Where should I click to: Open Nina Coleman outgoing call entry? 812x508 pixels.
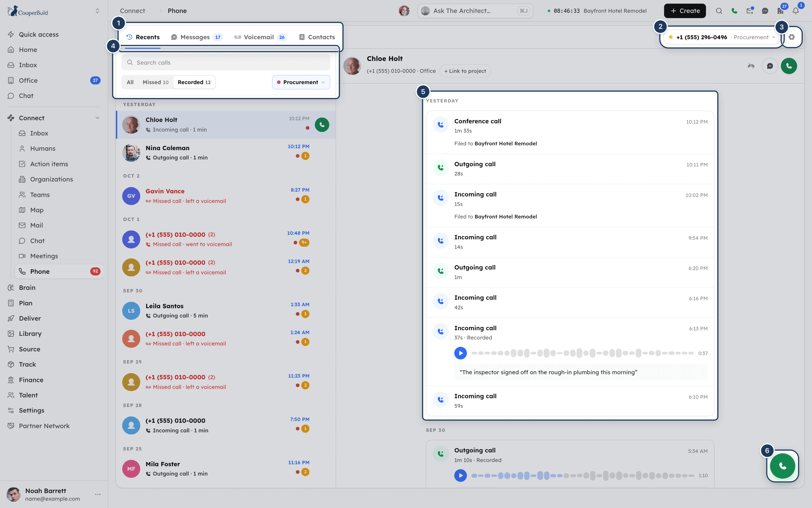tap(226, 152)
